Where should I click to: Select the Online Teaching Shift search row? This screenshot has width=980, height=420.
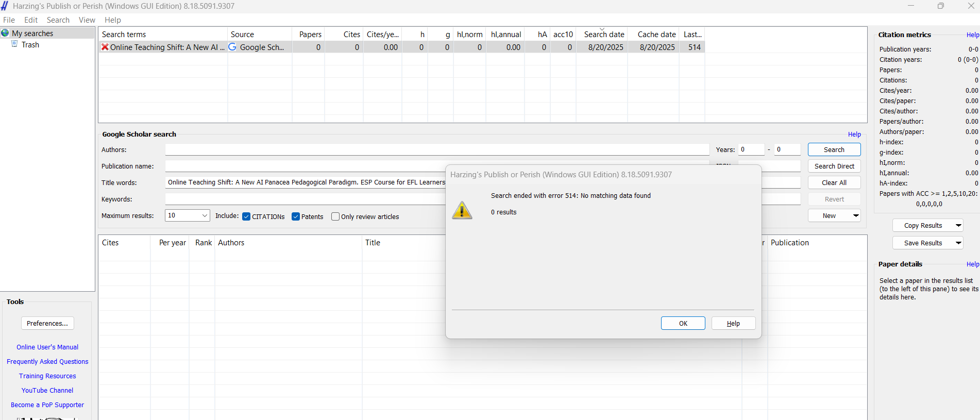click(402, 47)
